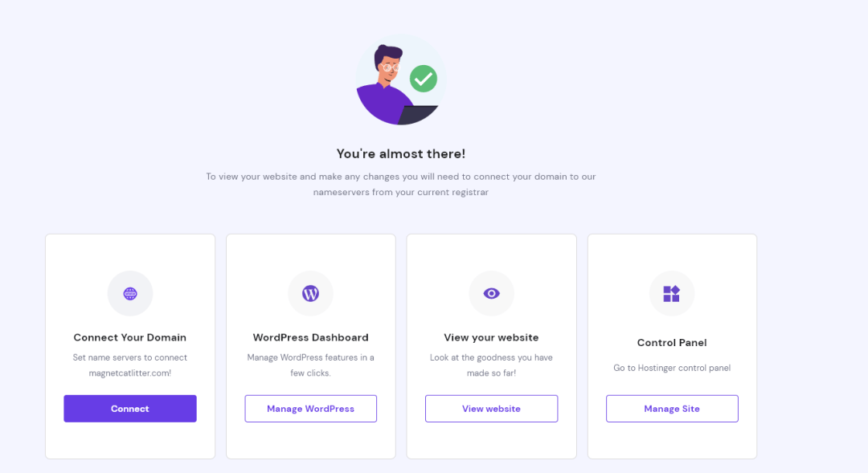Select the Connect Your Domain heading

[x=130, y=337]
